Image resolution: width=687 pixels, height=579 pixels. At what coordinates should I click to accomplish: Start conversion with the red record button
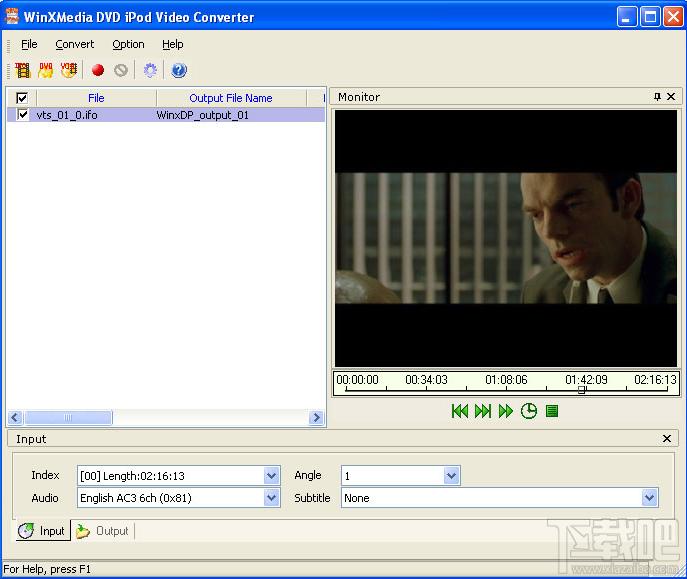98,70
